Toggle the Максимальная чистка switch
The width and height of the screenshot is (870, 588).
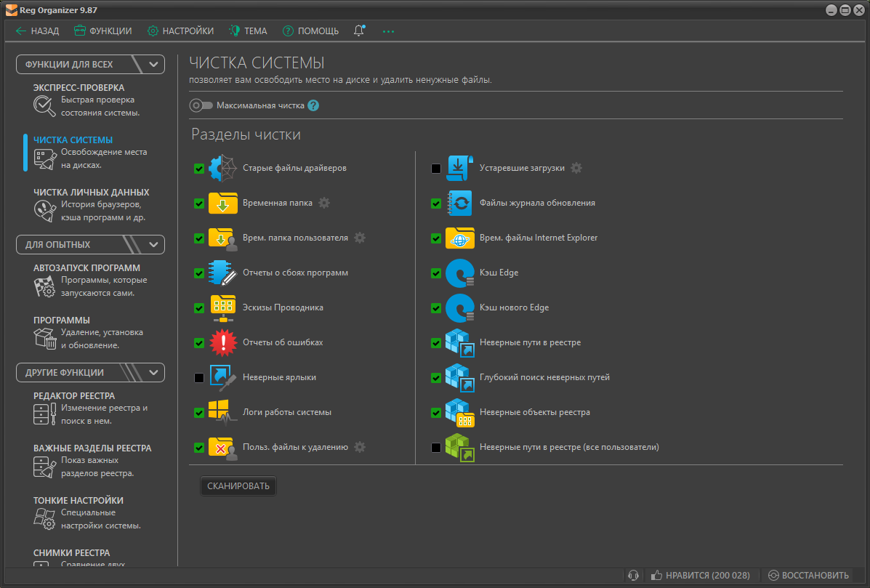(201, 105)
